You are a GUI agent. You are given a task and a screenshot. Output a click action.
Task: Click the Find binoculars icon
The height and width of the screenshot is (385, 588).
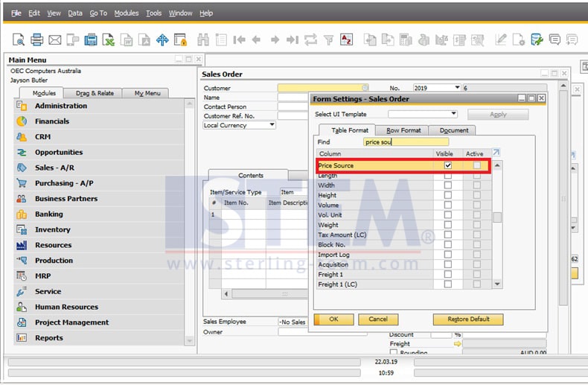(203, 39)
